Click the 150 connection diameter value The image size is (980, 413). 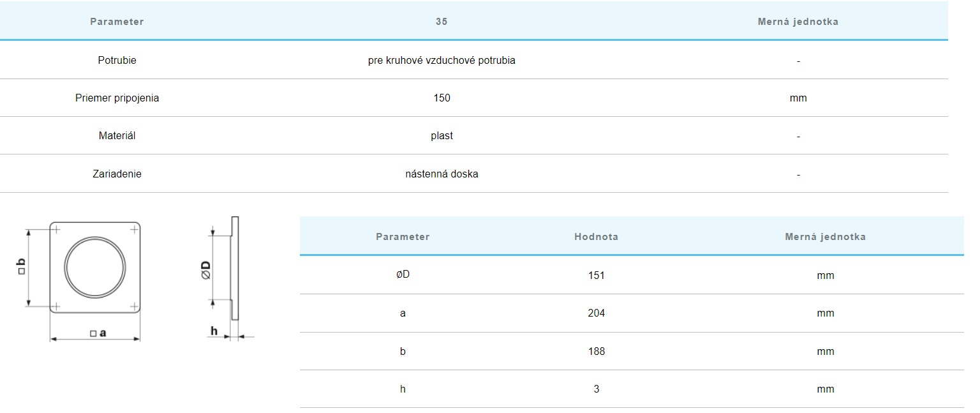(442, 98)
